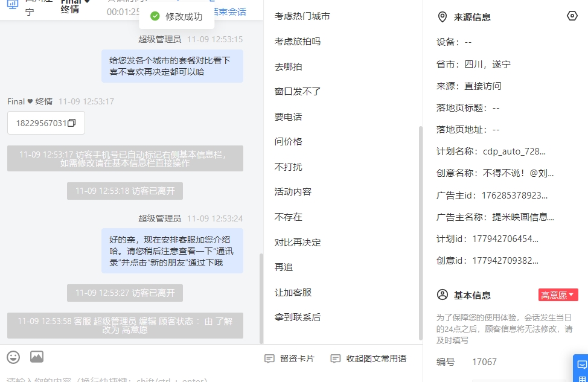Select quick reply 不存在
The width and height of the screenshot is (588, 382).
[x=289, y=217]
